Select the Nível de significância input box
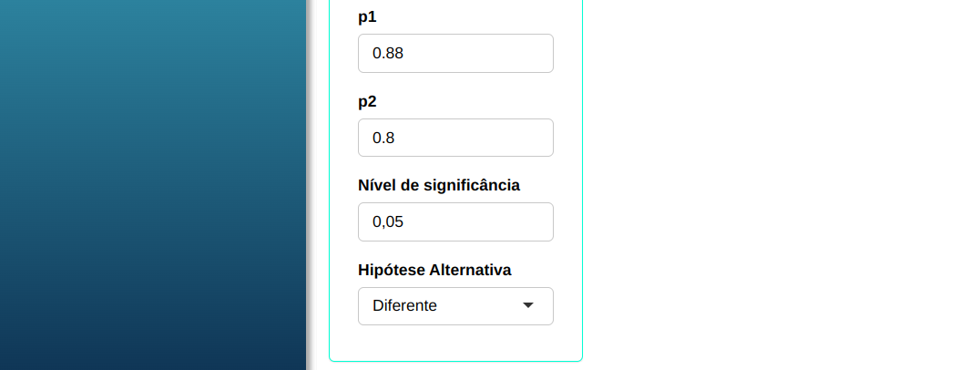Screen dimensions: 980x370 [x=455, y=222]
